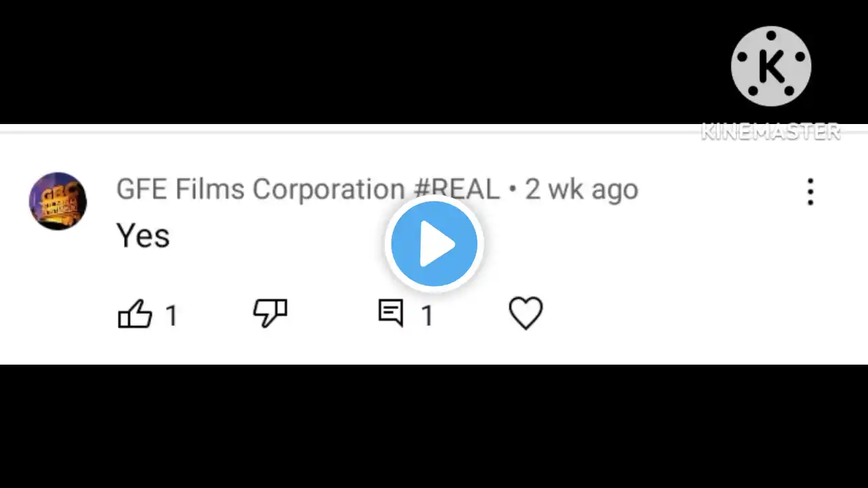Open the GFE Films Corporation profile avatar
Image resolution: width=868 pixels, height=488 pixels.
(58, 201)
